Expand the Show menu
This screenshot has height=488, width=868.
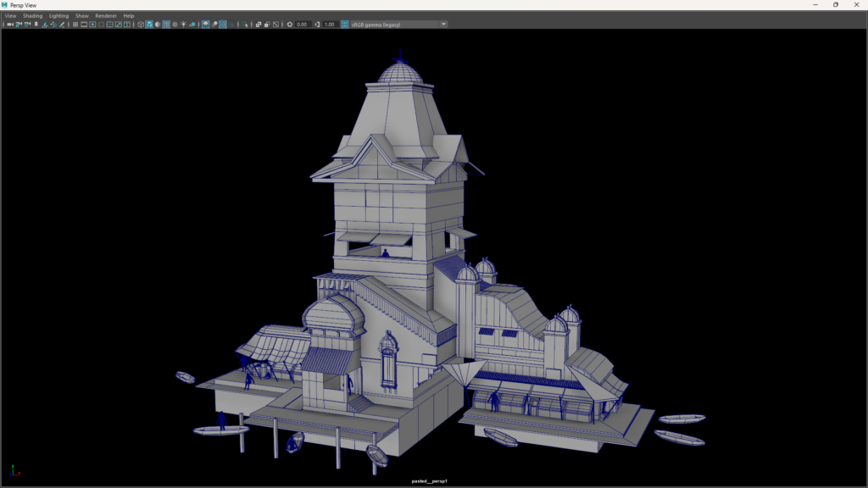[81, 15]
